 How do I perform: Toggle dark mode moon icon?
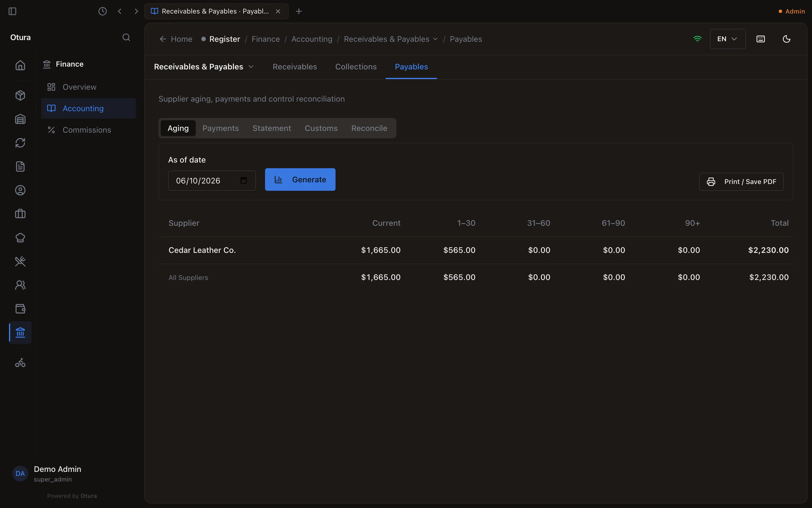pos(787,39)
